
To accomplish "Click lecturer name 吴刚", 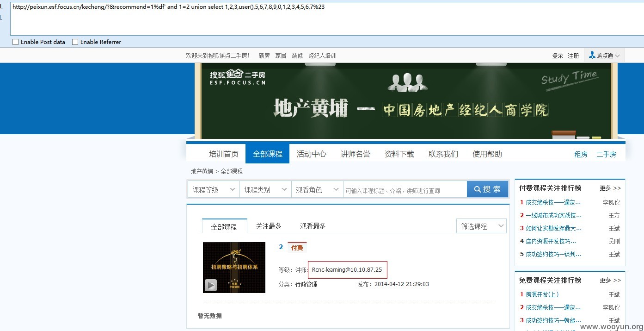I will [614, 241].
